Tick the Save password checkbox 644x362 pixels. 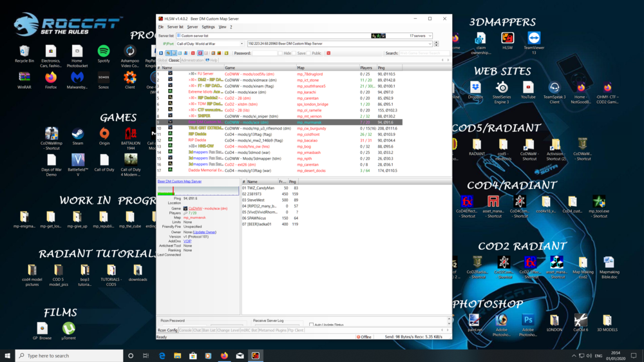(x=294, y=53)
